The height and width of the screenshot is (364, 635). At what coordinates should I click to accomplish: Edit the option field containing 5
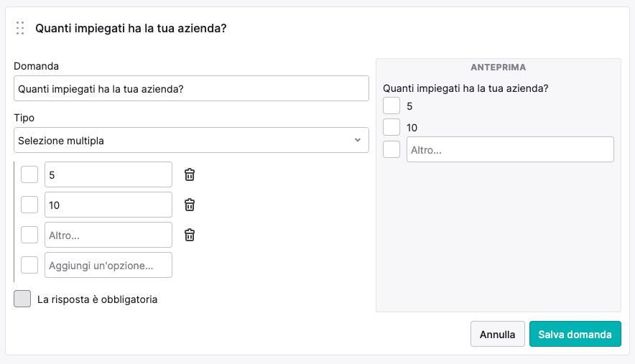point(108,174)
